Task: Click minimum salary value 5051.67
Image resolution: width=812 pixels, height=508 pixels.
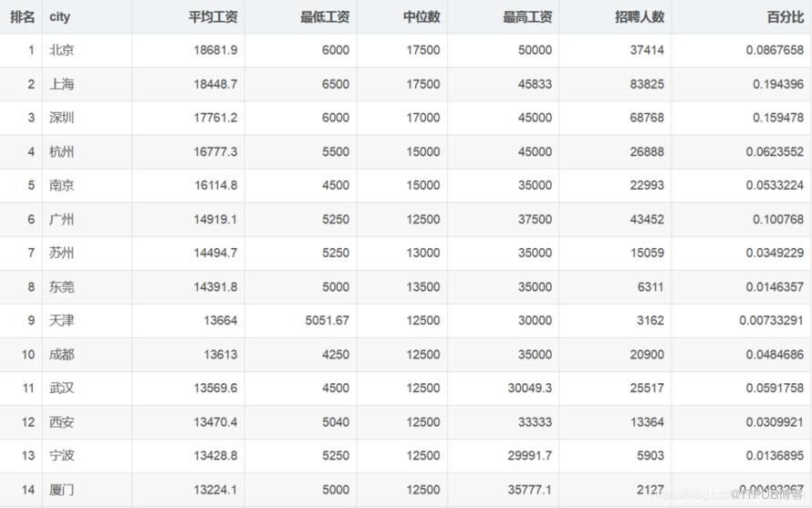Action: 328,320
